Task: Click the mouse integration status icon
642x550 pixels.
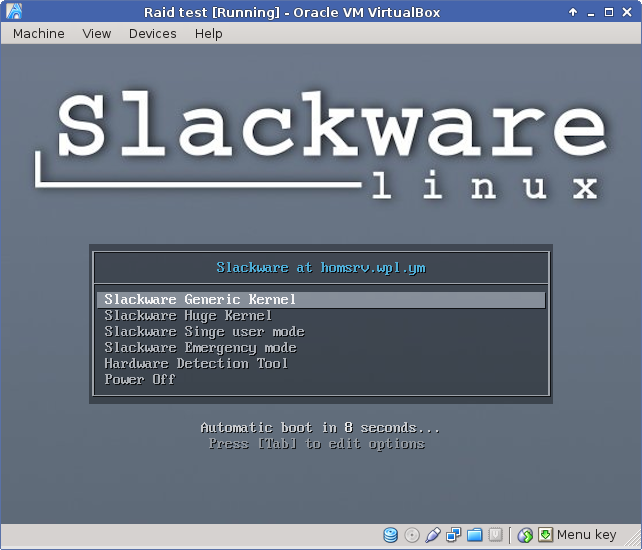Action: (525, 535)
